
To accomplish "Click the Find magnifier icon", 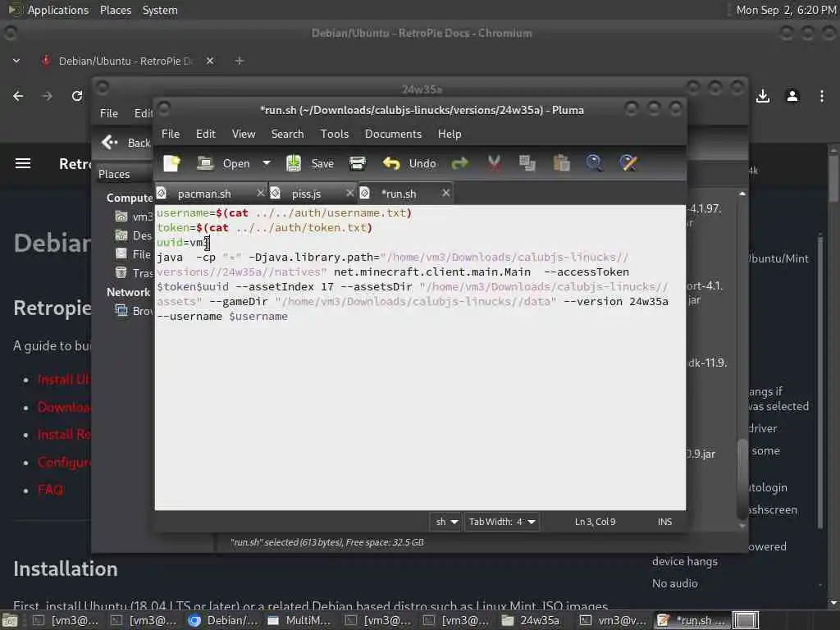I will [x=594, y=163].
